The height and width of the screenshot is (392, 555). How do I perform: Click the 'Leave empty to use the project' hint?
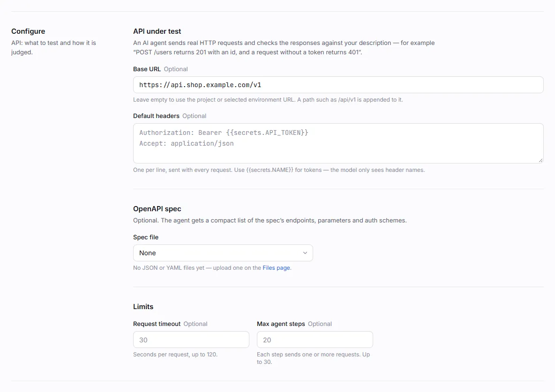pos(268,100)
